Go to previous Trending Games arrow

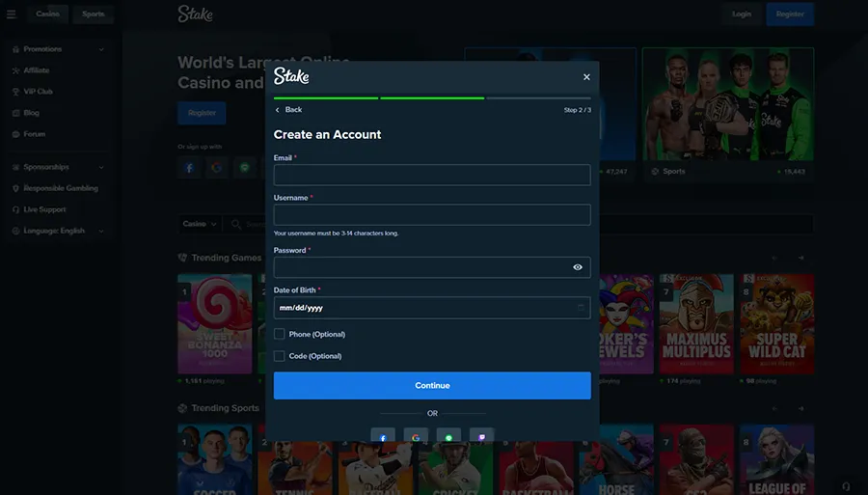click(774, 258)
